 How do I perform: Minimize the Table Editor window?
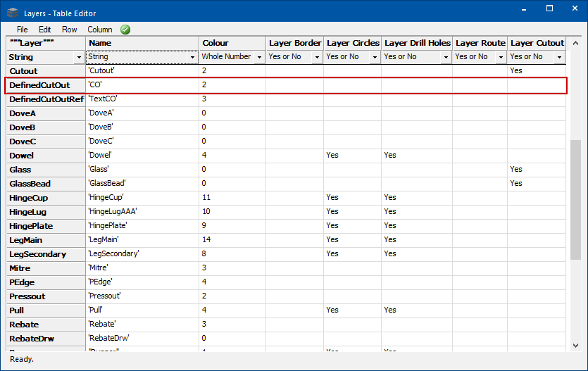coord(523,9)
